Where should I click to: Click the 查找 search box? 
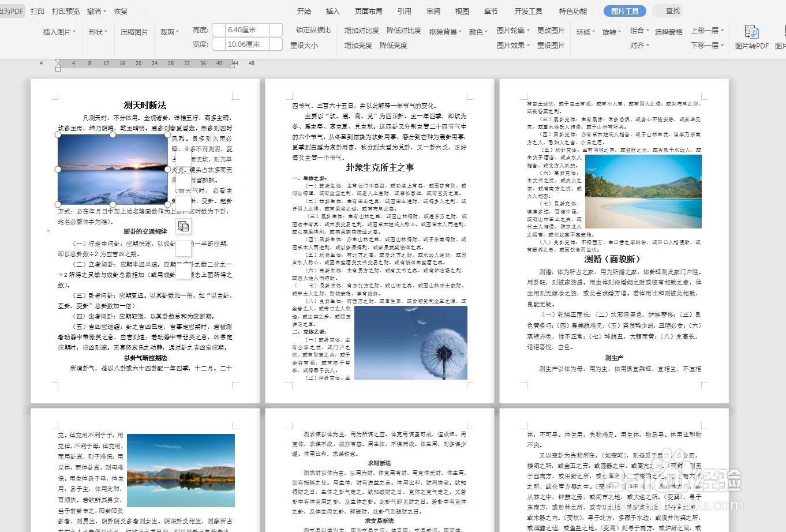click(x=668, y=11)
